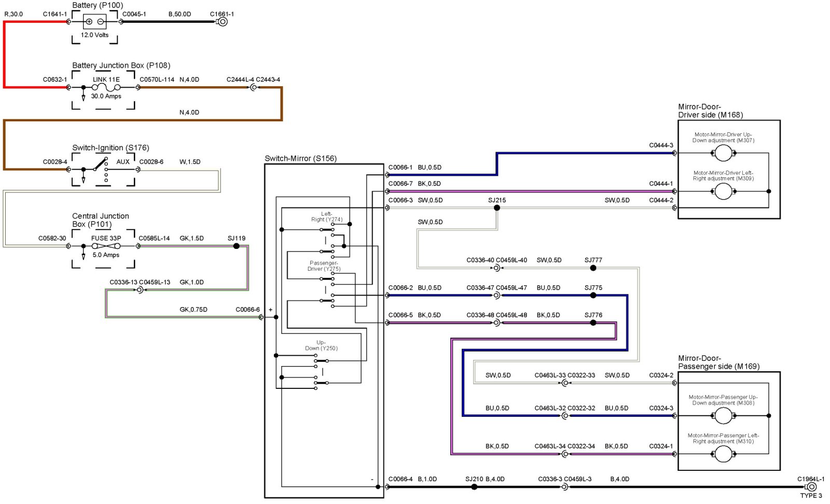Click the FUSE 33P fuse symbol
Screen dimensions: 830x504
click(x=106, y=246)
